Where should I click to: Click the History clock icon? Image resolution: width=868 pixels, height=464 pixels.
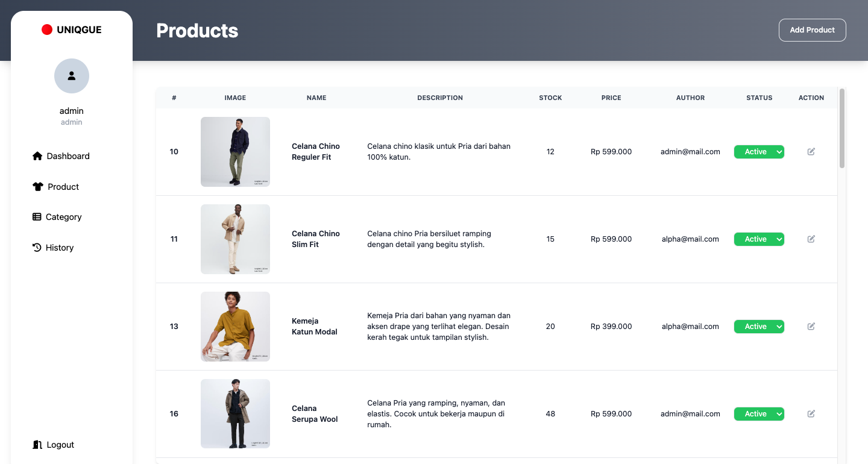pyautogui.click(x=37, y=248)
